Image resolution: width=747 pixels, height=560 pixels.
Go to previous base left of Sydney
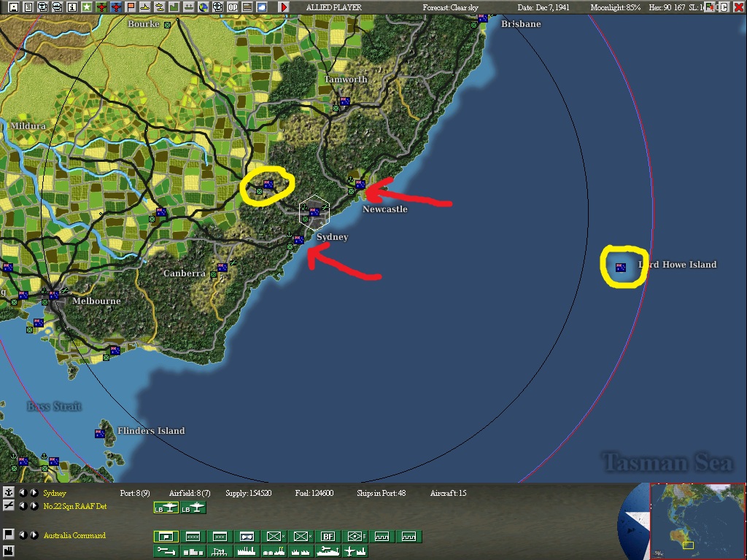click(23, 493)
